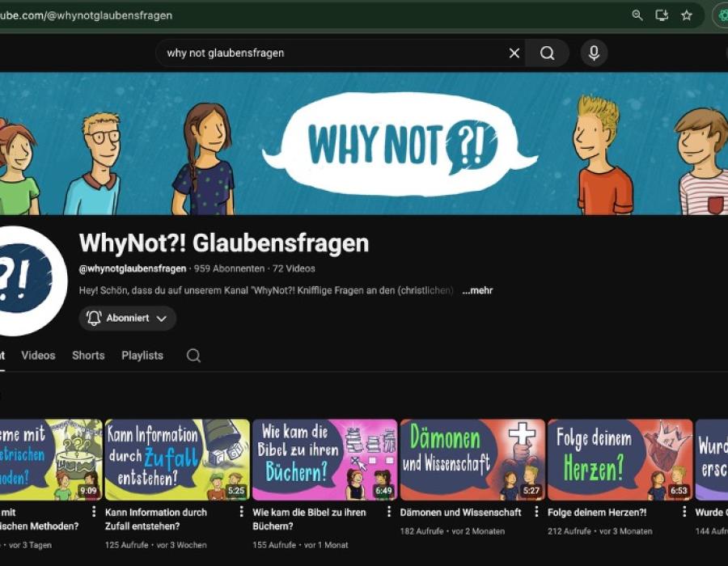The image size is (728, 566).
Task: Open 'Kann Information durch Zufall entstehen?' thumbnail
Action: tap(177, 460)
